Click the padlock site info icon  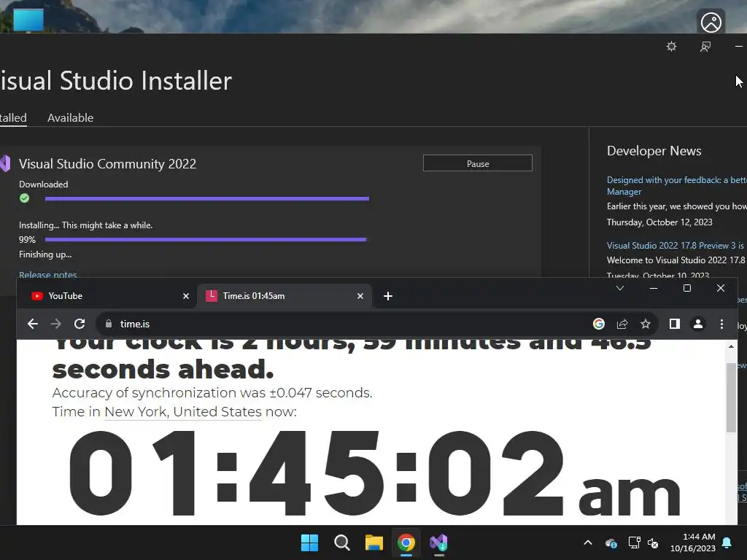pyautogui.click(x=109, y=324)
